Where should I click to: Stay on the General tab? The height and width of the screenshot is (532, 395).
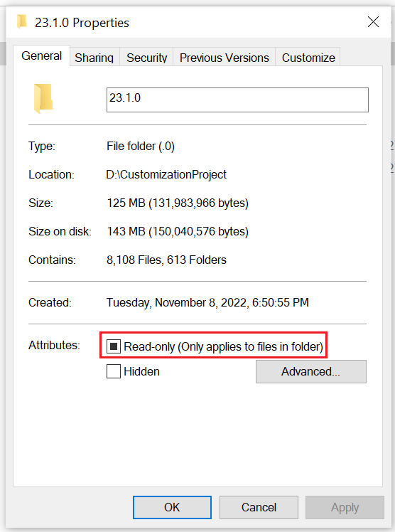pos(42,55)
